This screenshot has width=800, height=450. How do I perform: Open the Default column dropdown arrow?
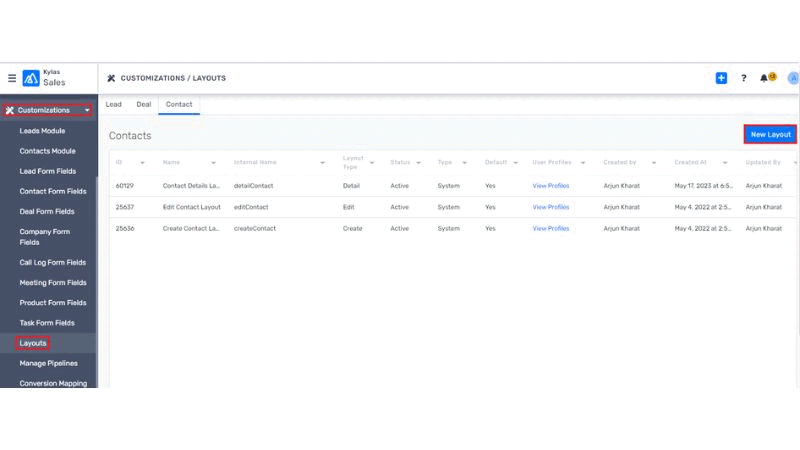[515, 163]
